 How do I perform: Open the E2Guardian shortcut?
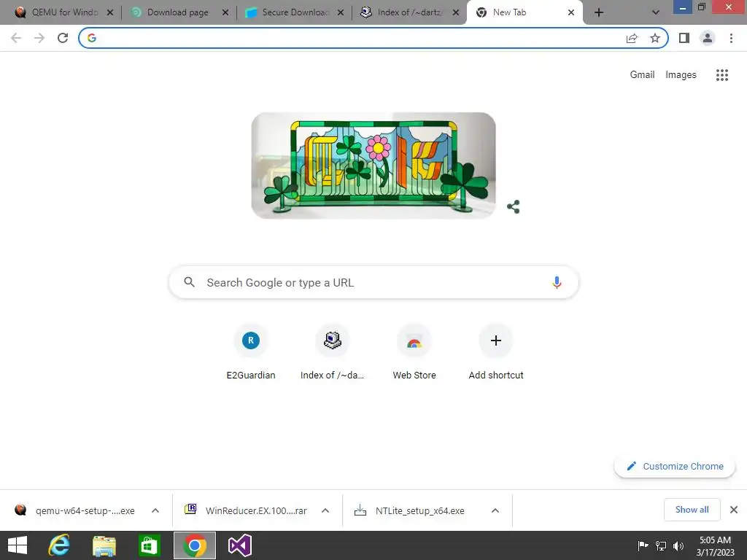(251, 352)
